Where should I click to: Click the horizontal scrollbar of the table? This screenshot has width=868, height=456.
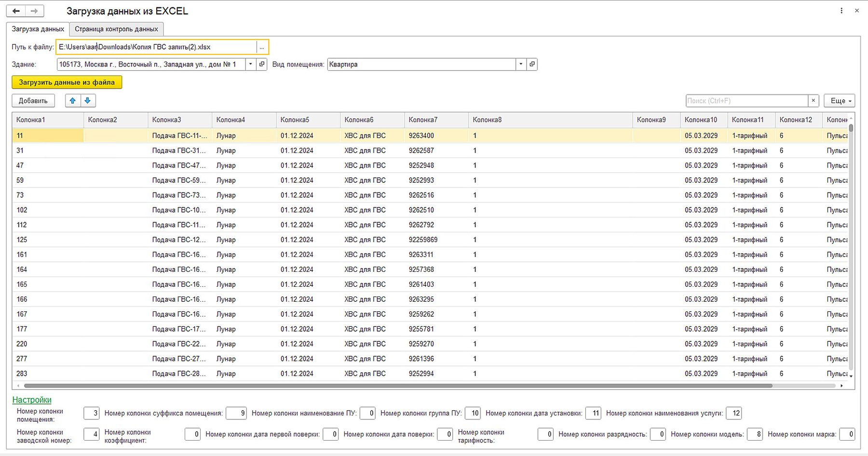[x=398, y=386]
